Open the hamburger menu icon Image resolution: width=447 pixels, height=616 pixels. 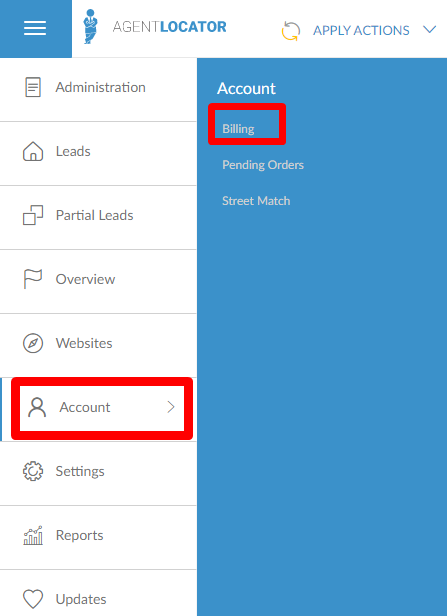(x=35, y=28)
